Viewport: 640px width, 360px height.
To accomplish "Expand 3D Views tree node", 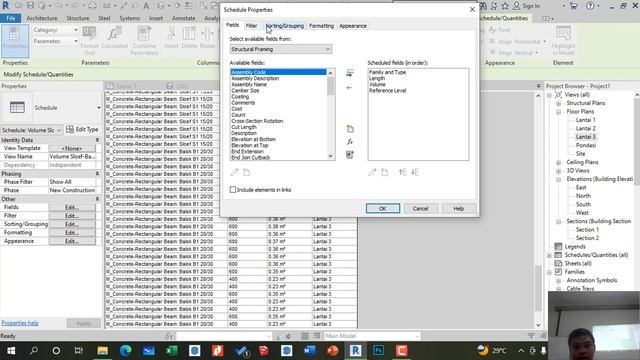I will [558, 171].
